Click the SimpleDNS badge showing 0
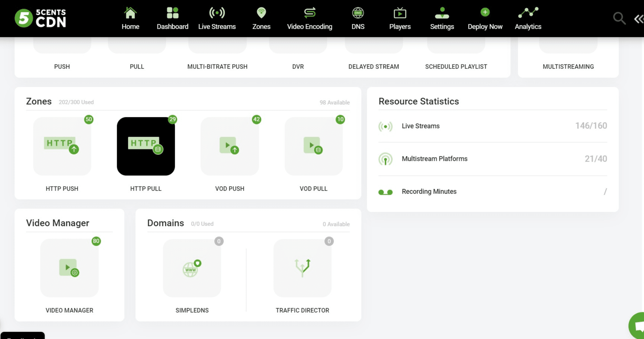This screenshot has width=644, height=339. 219,241
